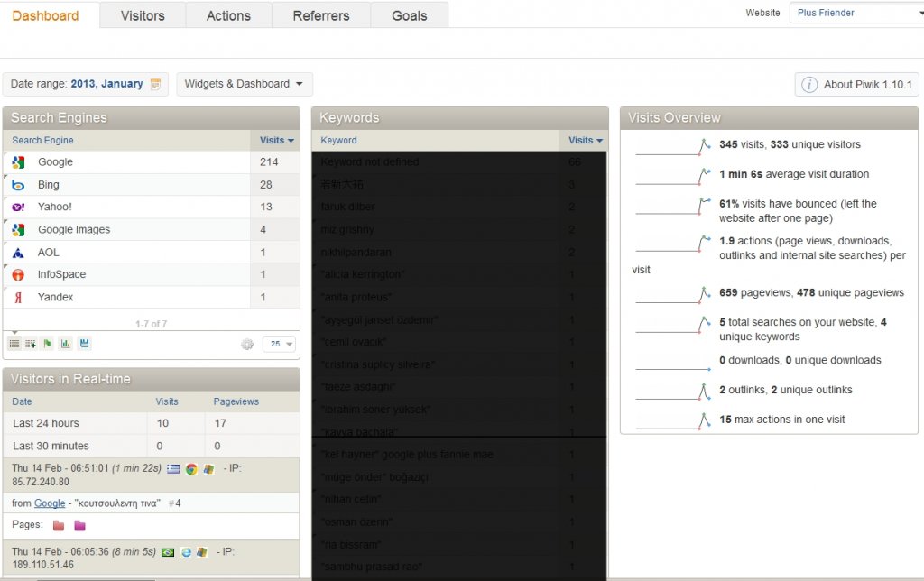Open the red folder page icon
The image size is (924, 581).
[59, 526]
